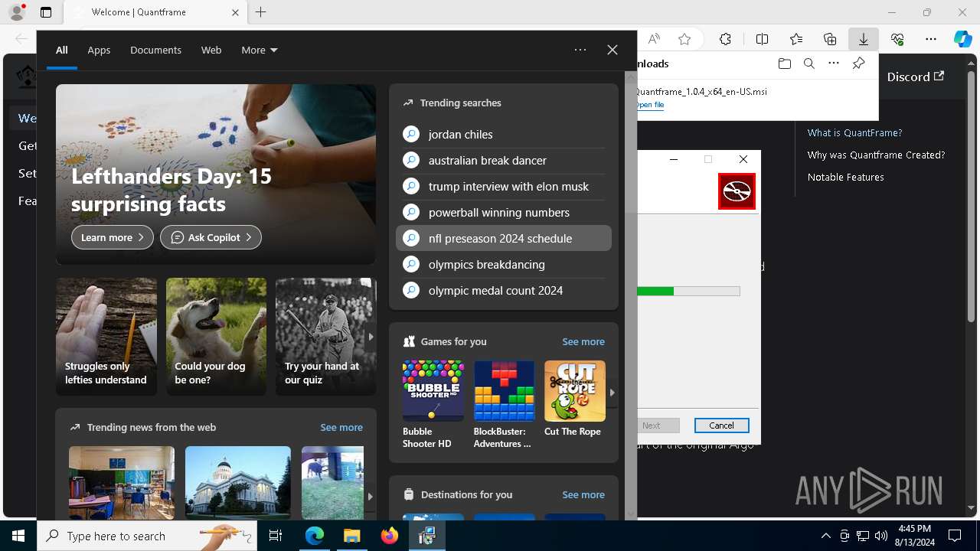980x551 pixels.
Task: Open Edge tab actions menu icon
Action: point(46,12)
